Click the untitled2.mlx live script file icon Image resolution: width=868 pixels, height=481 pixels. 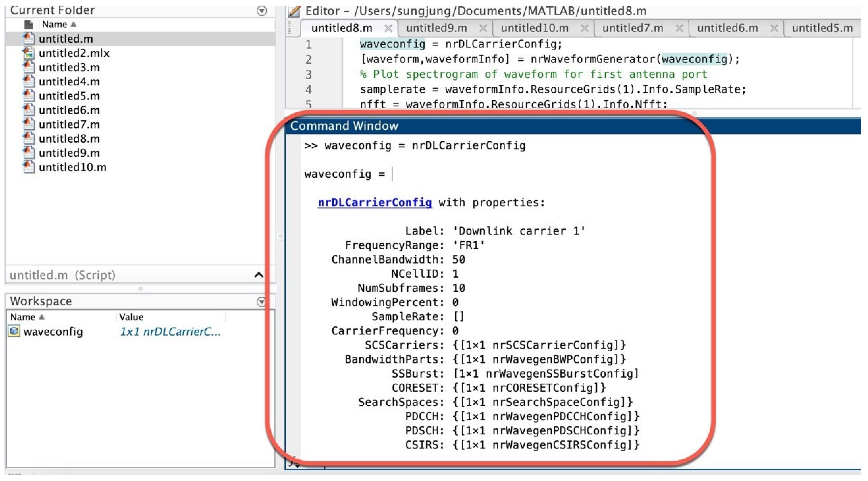pyautogui.click(x=29, y=53)
